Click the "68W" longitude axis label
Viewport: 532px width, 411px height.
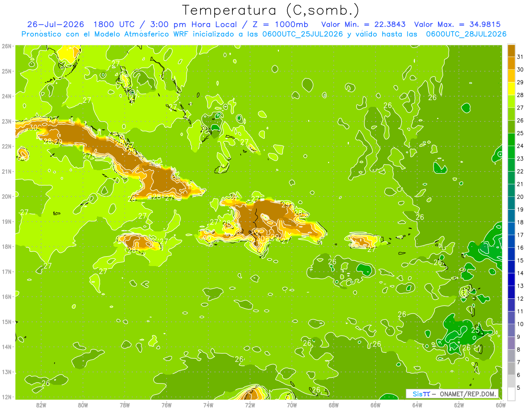(x=334, y=405)
